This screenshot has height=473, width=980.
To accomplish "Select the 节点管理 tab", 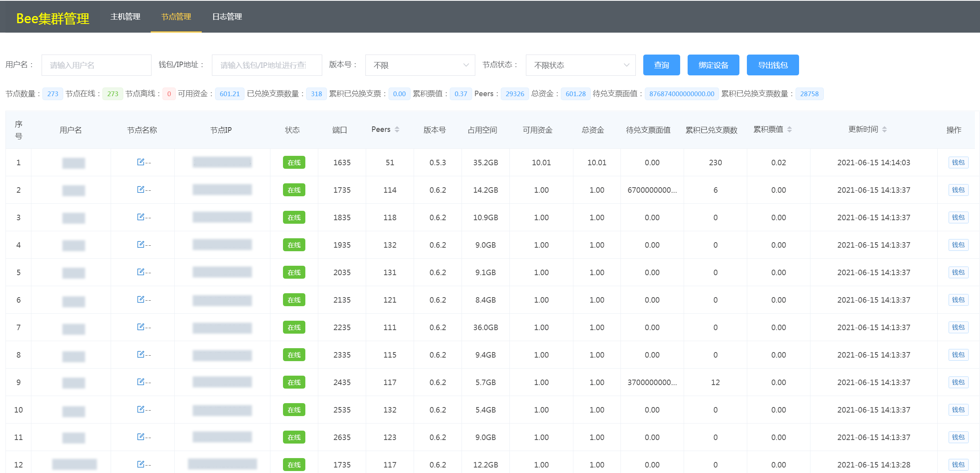I will (x=176, y=17).
